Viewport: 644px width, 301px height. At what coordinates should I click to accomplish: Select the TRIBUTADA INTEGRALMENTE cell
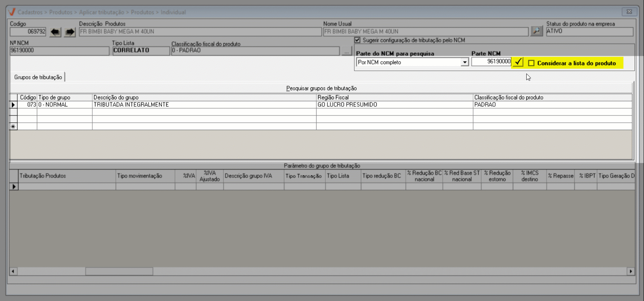point(204,105)
